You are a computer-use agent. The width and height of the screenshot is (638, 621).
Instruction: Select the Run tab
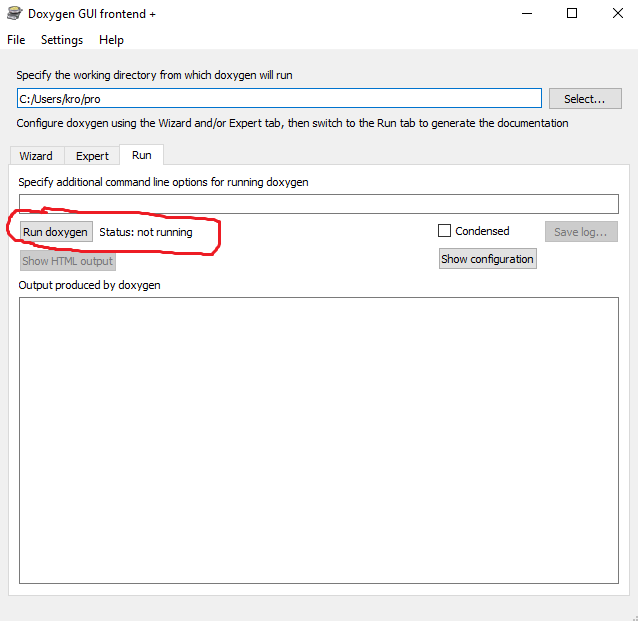[142, 155]
